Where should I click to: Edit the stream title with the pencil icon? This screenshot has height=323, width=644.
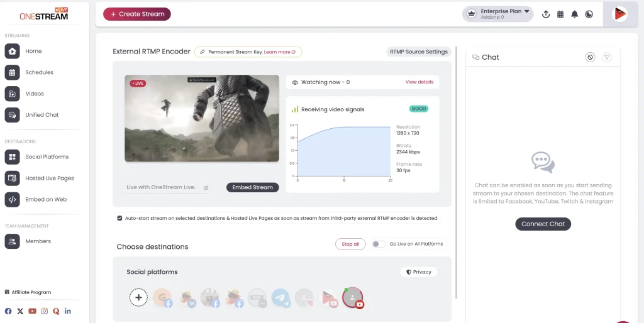pyautogui.click(x=206, y=187)
